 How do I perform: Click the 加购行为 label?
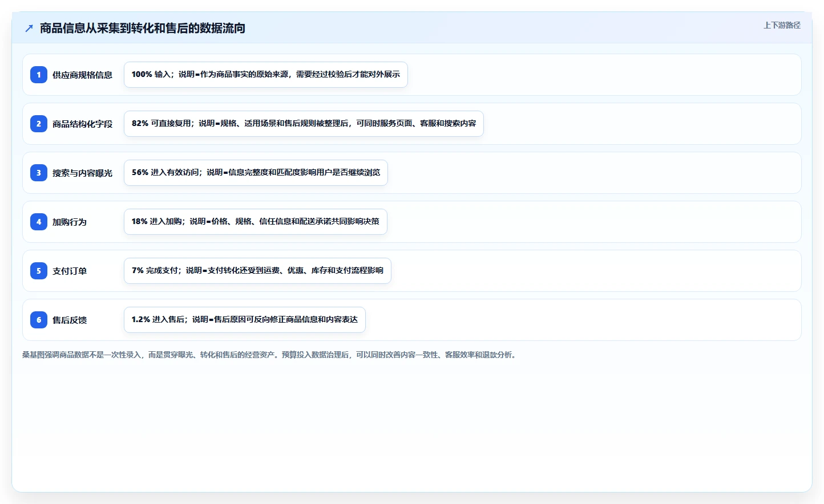click(70, 222)
